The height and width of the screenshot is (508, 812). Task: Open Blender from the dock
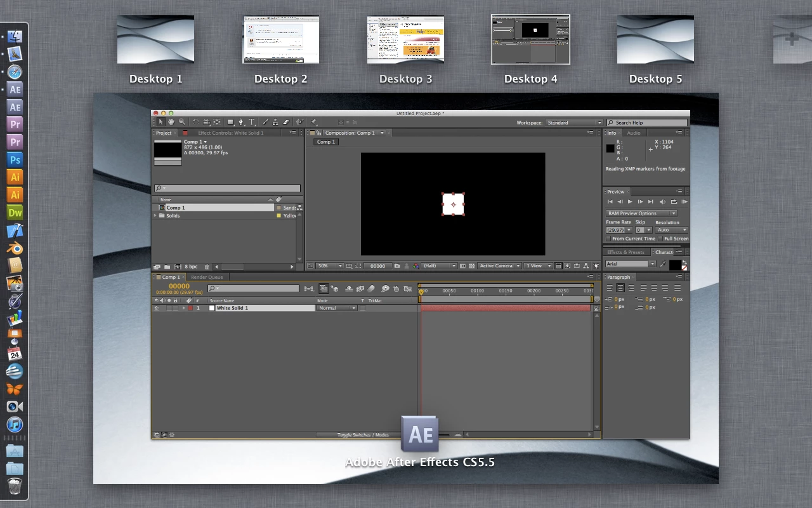point(15,248)
